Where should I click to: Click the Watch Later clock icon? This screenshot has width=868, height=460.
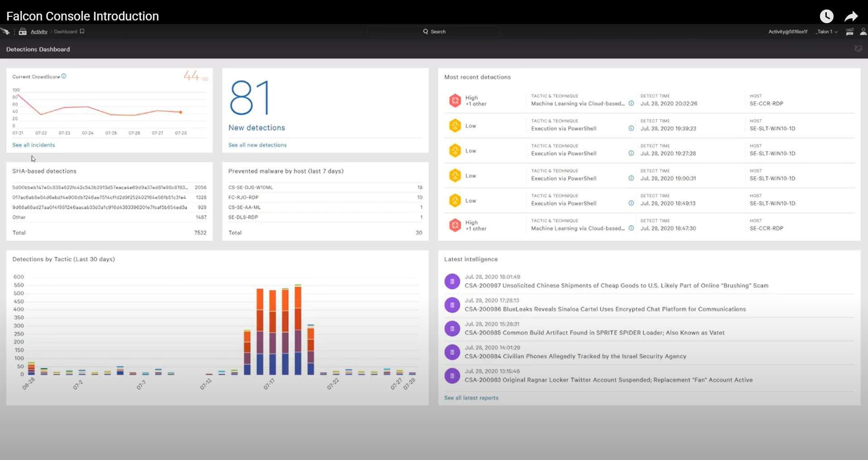pos(826,16)
